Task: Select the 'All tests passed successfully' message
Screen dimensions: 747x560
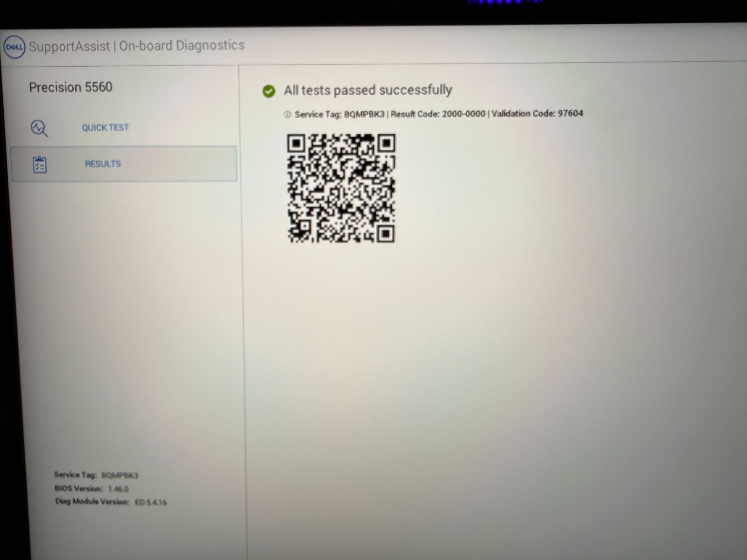Action: point(368,90)
